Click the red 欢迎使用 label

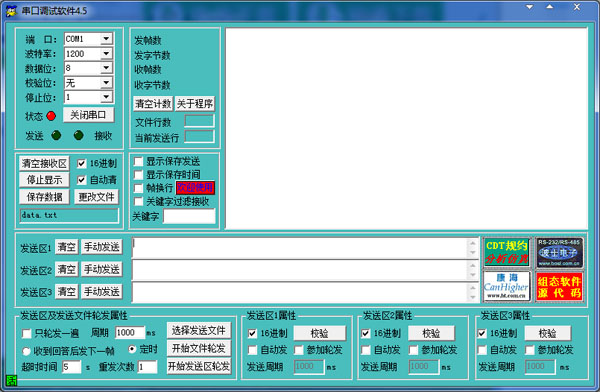tap(196, 188)
